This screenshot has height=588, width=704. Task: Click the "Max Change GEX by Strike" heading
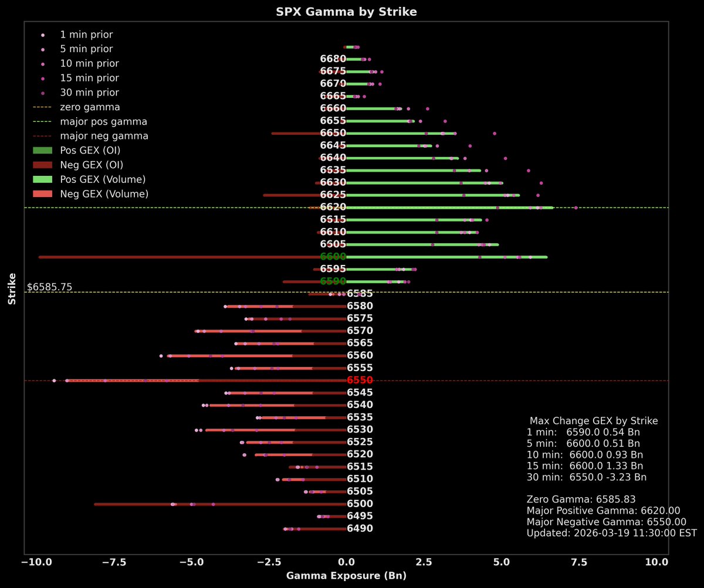tap(594, 421)
